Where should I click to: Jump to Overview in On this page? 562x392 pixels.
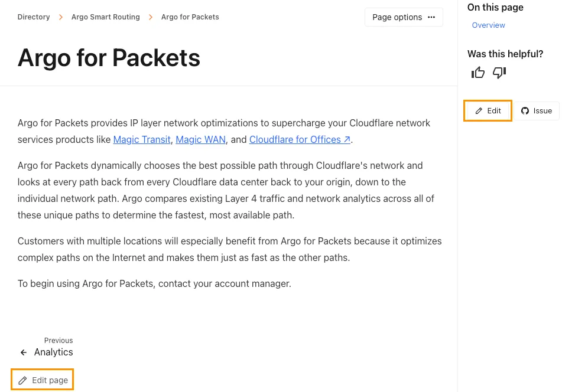coord(489,25)
